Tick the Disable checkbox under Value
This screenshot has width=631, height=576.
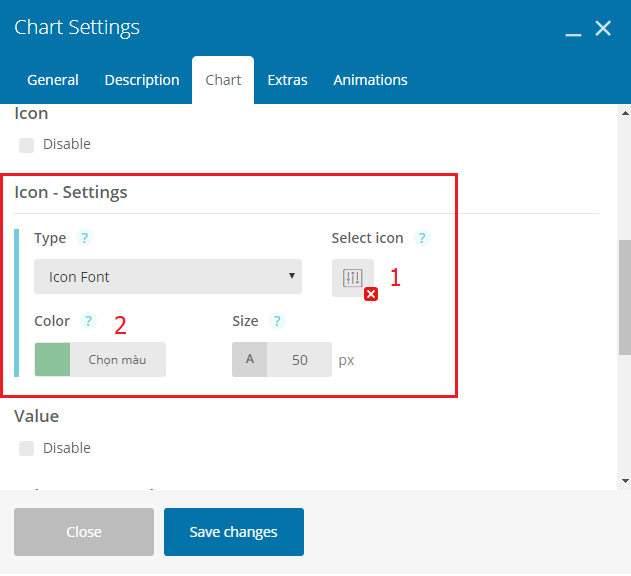(27, 448)
